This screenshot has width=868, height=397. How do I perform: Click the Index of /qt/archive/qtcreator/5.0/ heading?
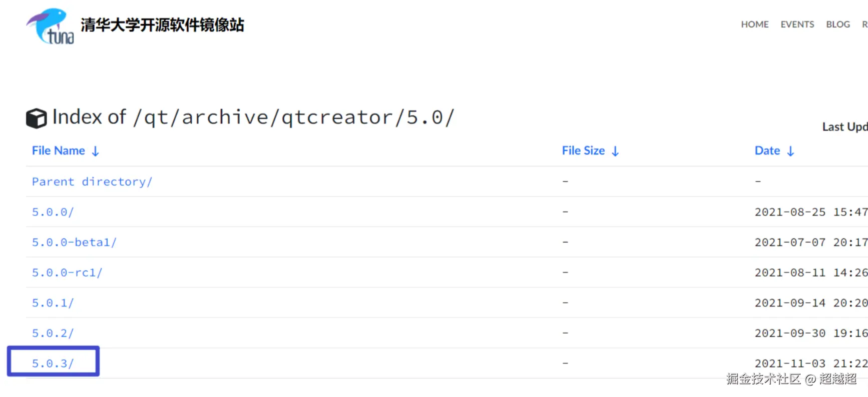pos(253,117)
